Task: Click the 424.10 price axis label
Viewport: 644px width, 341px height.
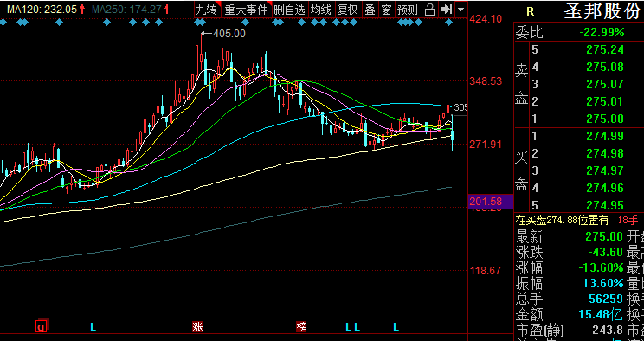Action: (x=486, y=19)
